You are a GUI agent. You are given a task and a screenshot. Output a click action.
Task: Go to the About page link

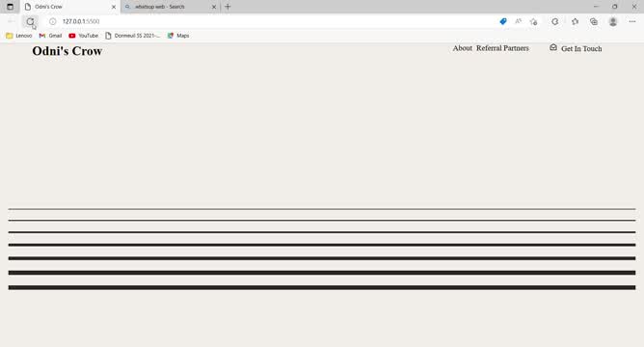[463, 48]
